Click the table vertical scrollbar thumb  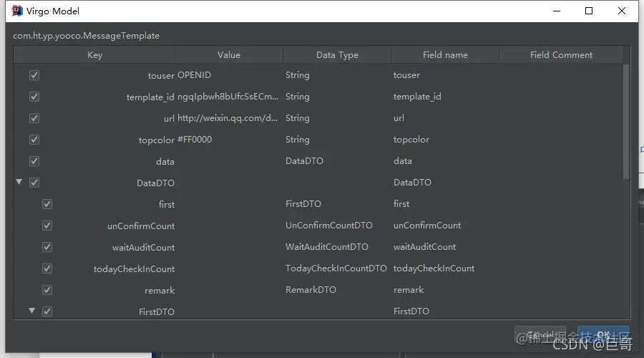tap(626, 121)
